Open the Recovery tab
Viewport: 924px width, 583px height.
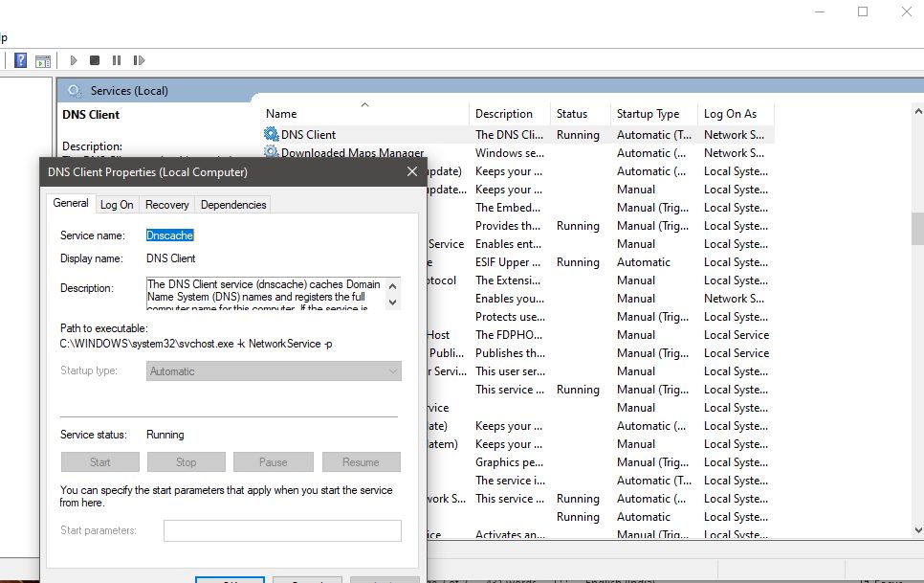[166, 205]
